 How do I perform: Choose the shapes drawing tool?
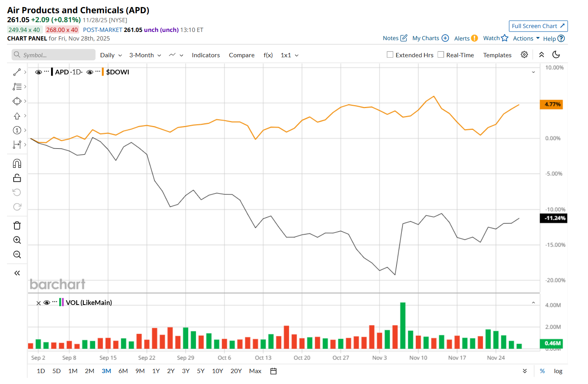(17, 101)
